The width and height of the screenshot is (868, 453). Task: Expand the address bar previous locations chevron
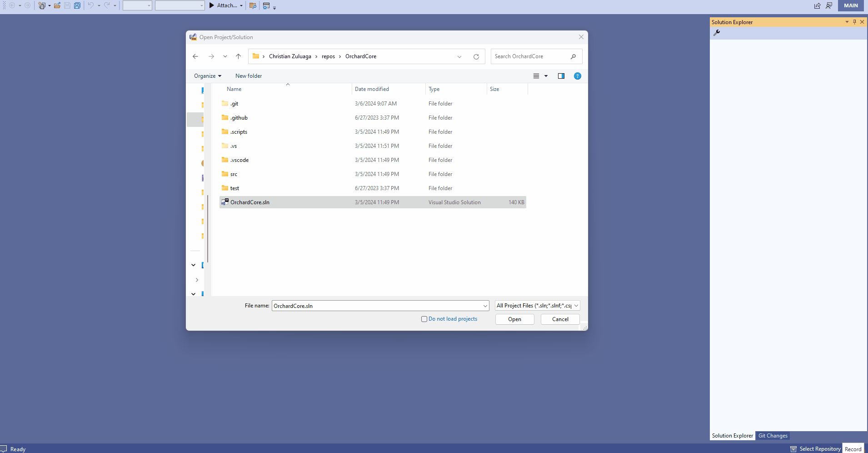459,57
